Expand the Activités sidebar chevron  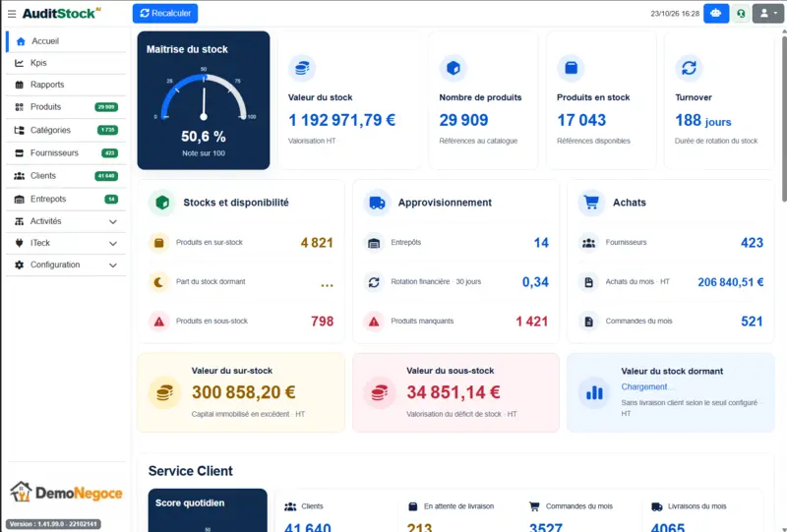[x=113, y=221]
